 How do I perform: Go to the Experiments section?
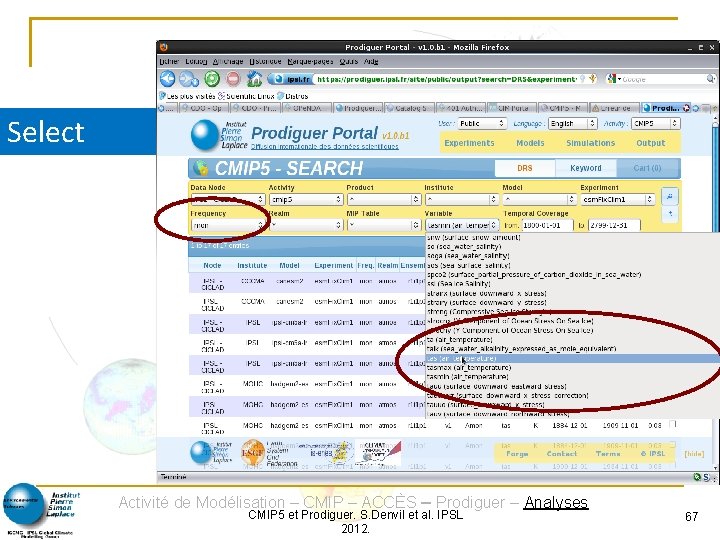469,143
